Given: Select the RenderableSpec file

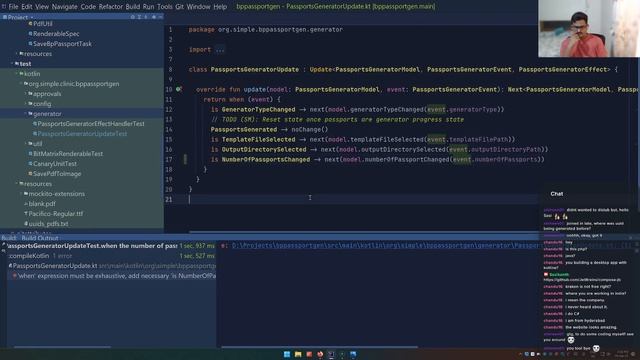Looking at the screenshot, I should [54, 34].
